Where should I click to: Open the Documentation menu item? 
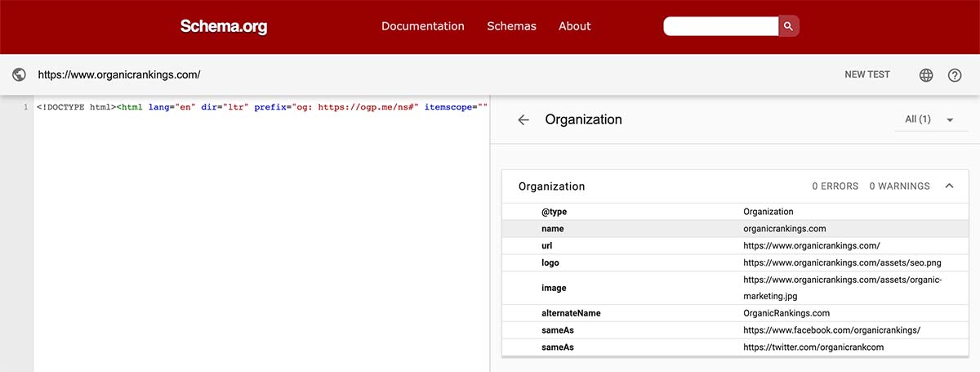click(x=423, y=26)
